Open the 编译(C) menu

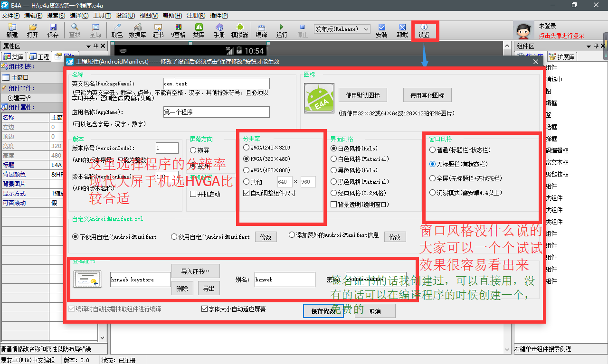tap(79, 16)
